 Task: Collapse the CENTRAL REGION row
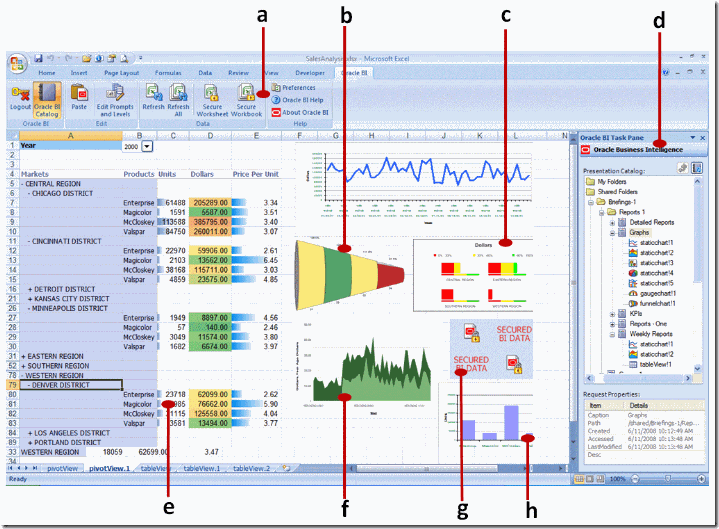pos(22,184)
